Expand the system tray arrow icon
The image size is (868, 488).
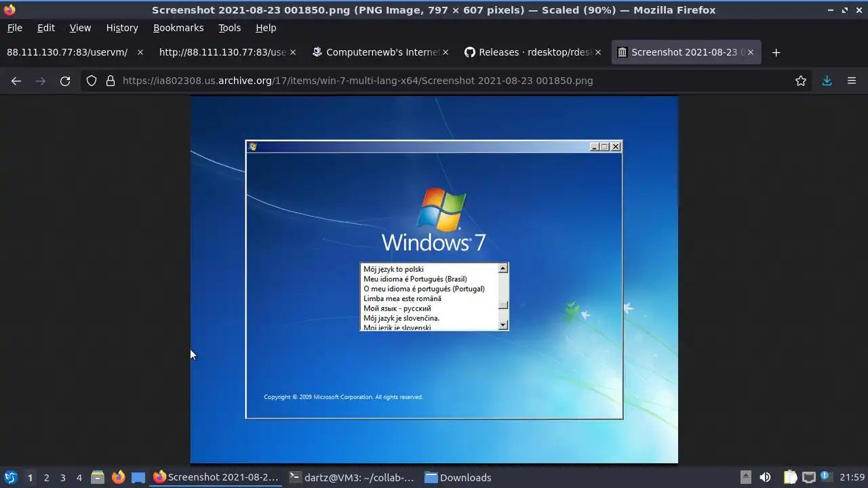(x=745, y=477)
